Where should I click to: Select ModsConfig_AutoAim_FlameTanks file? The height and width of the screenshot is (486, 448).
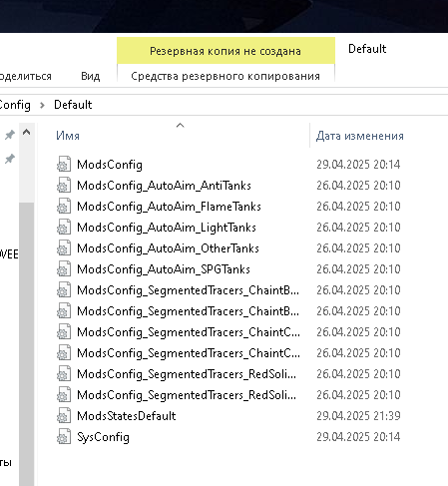click(x=169, y=207)
